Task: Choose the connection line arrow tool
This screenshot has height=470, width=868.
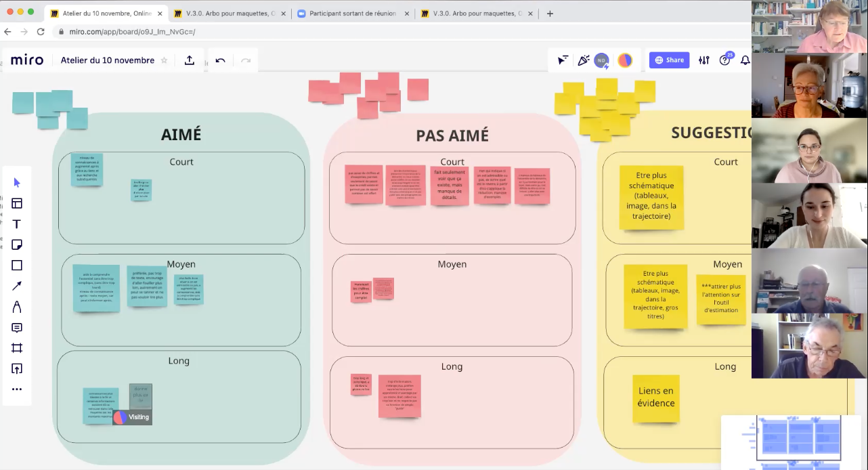Action: point(17,286)
